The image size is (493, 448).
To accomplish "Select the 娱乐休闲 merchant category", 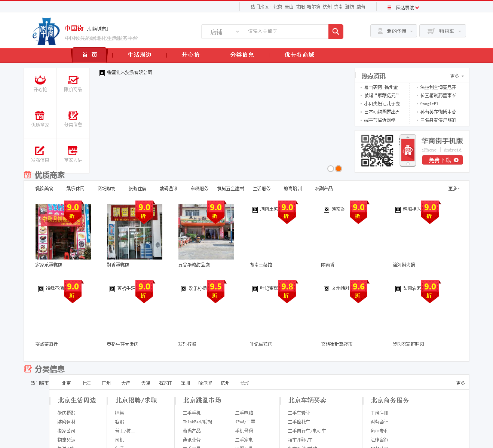I will [75, 188].
